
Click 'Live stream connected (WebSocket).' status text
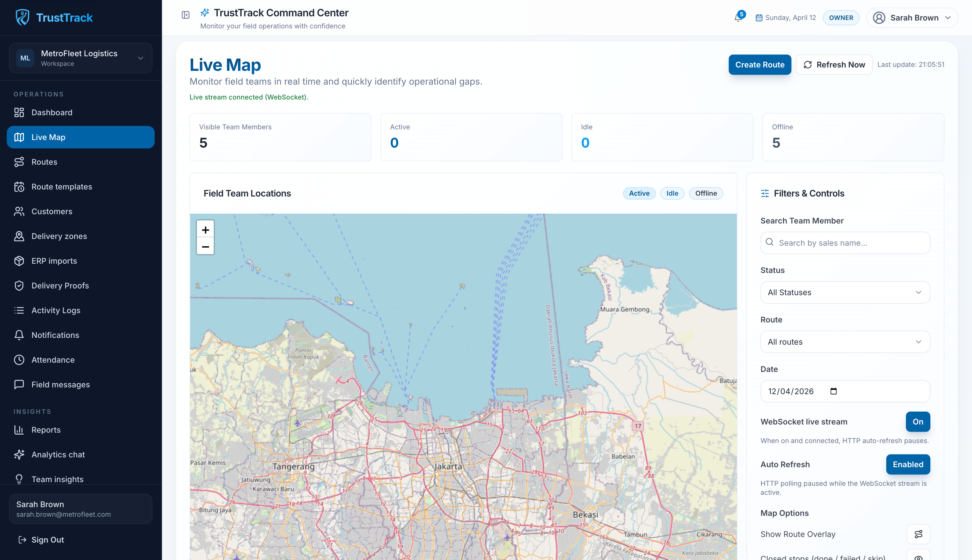click(x=249, y=97)
